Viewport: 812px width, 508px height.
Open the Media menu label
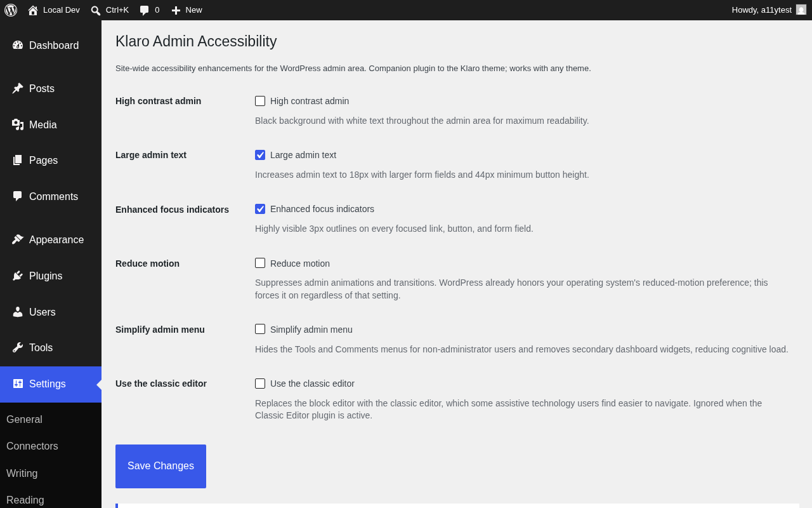click(x=43, y=125)
